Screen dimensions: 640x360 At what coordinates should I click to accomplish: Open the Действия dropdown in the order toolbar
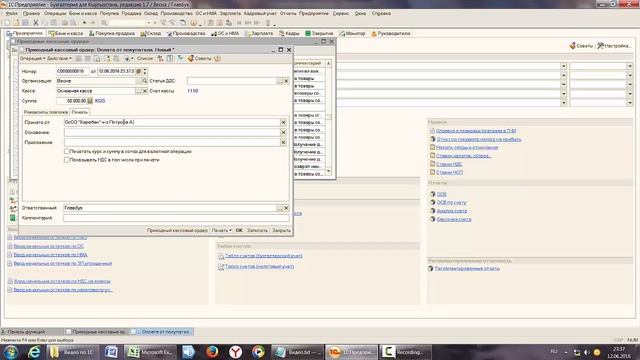pos(59,58)
